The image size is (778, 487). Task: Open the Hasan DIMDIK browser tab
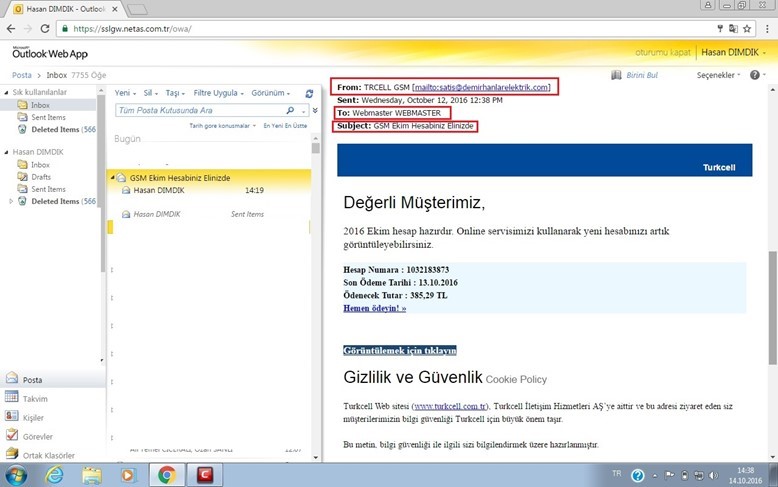(65, 9)
